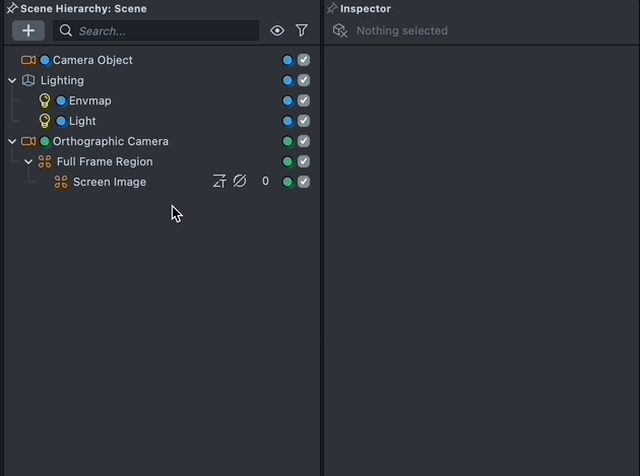Screen dimensions: 640x476
Task: Click the hierarchy search field
Action: [160, 31]
